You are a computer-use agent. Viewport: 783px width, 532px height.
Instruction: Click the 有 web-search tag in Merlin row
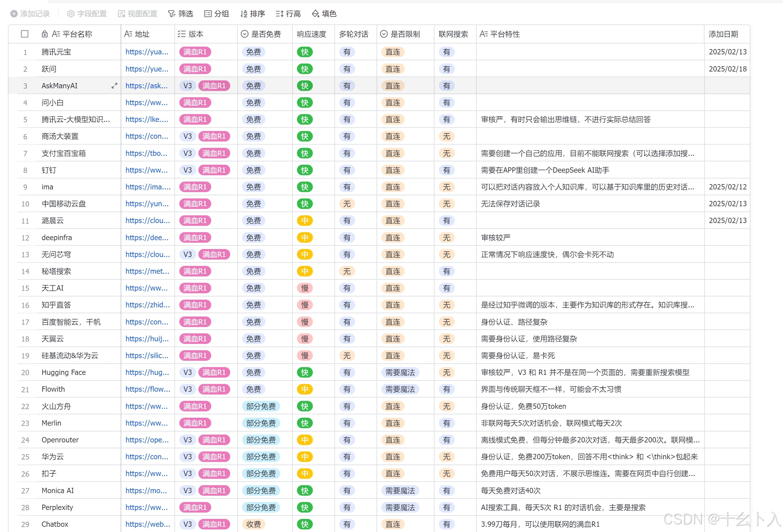(x=446, y=423)
